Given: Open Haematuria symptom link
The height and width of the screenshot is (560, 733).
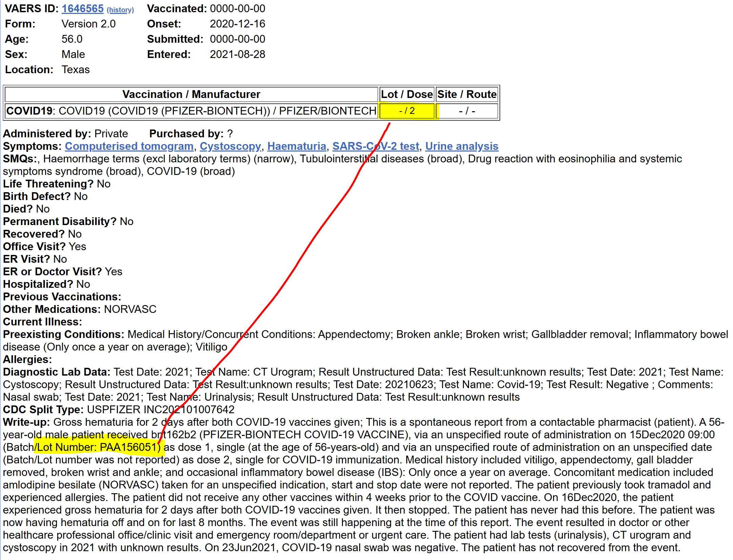Looking at the screenshot, I should click(x=297, y=146).
